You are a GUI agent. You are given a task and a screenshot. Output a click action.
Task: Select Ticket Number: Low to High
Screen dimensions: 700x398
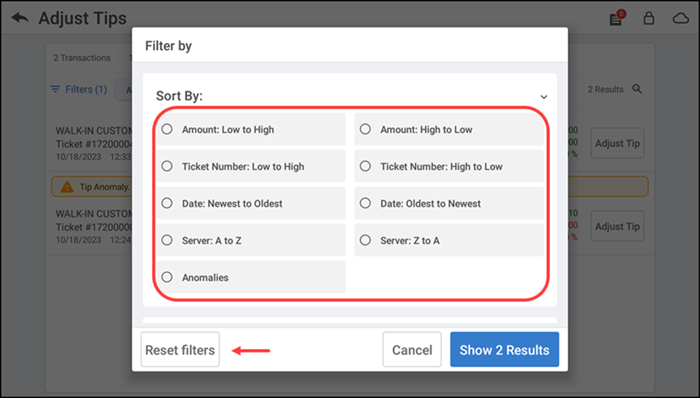point(251,166)
